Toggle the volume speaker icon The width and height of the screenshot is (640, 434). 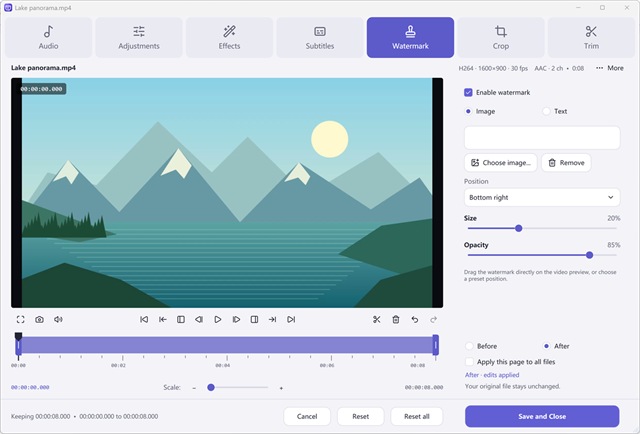click(x=58, y=319)
